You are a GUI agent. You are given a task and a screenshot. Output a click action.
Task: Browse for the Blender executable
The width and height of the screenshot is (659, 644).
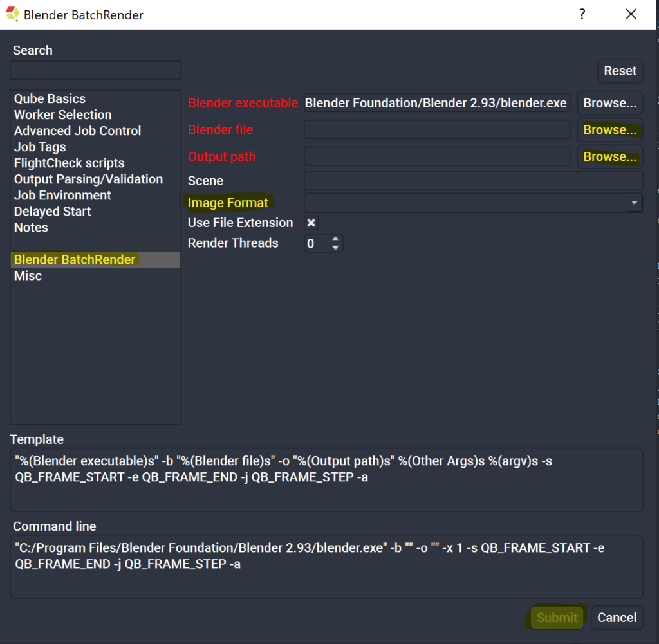609,103
